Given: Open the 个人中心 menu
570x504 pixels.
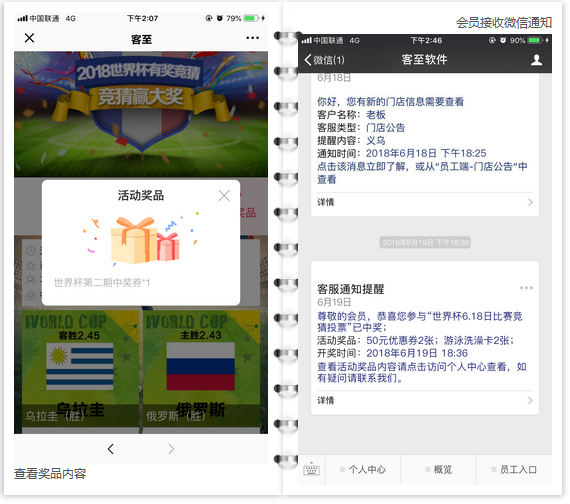Looking at the screenshot, I should click(363, 469).
